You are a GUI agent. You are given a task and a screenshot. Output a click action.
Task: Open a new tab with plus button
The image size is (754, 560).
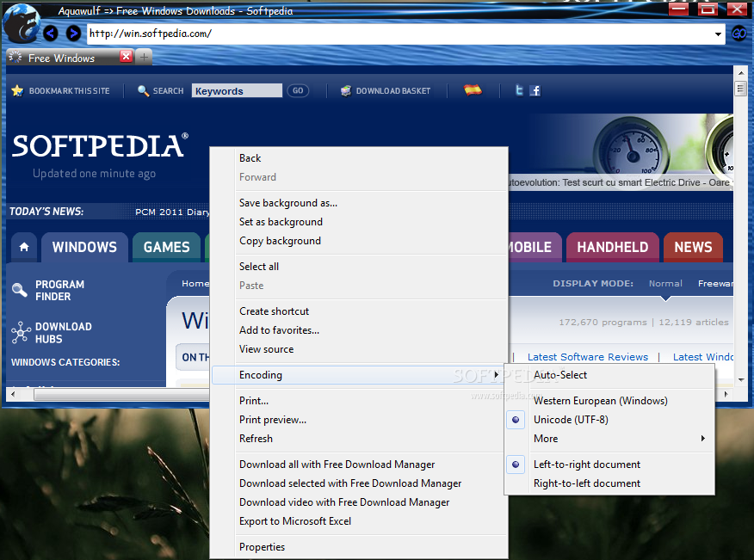pyautogui.click(x=145, y=57)
